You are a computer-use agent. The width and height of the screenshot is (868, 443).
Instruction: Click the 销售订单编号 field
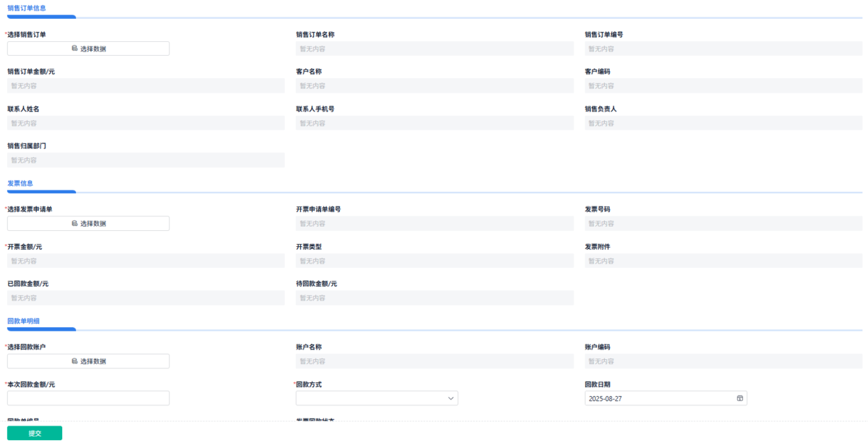click(723, 48)
